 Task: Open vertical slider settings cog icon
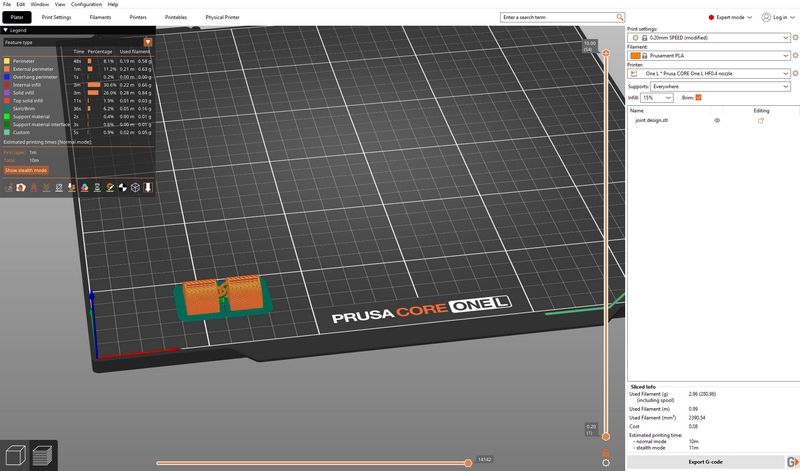point(606,463)
